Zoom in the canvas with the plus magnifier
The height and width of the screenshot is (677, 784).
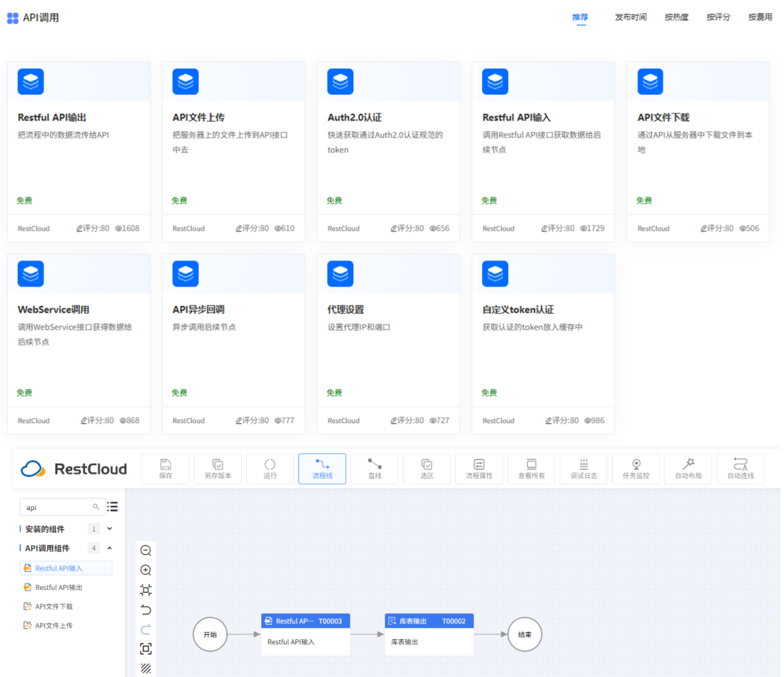(146, 570)
